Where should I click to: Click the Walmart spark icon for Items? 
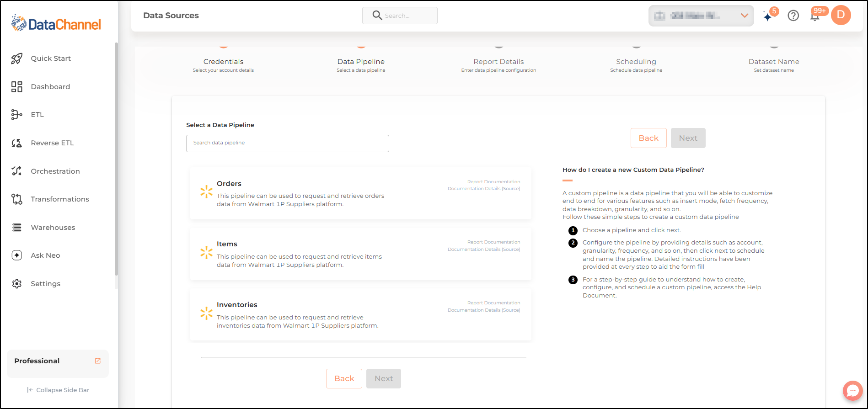[x=206, y=252]
